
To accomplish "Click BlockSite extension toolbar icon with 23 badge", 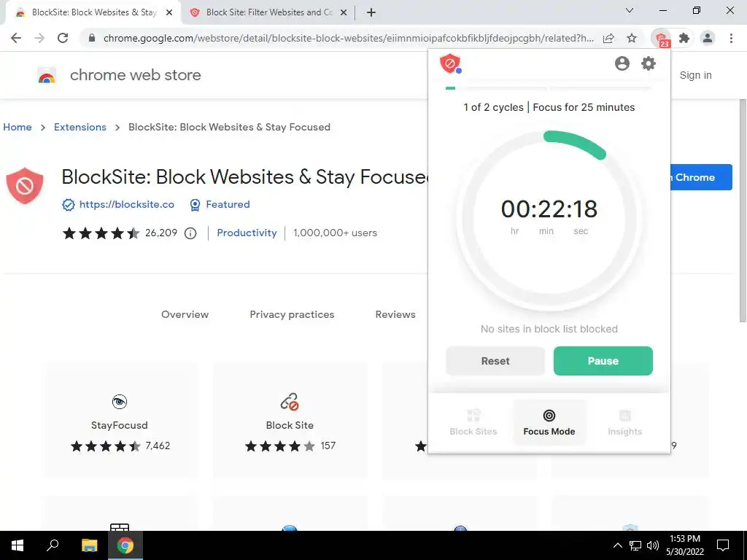I will [x=661, y=38].
